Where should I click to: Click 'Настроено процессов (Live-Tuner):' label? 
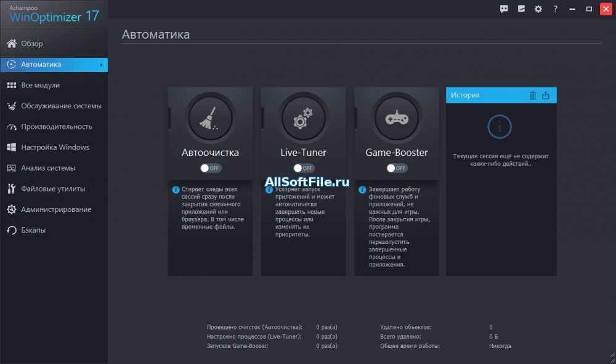click(254, 336)
